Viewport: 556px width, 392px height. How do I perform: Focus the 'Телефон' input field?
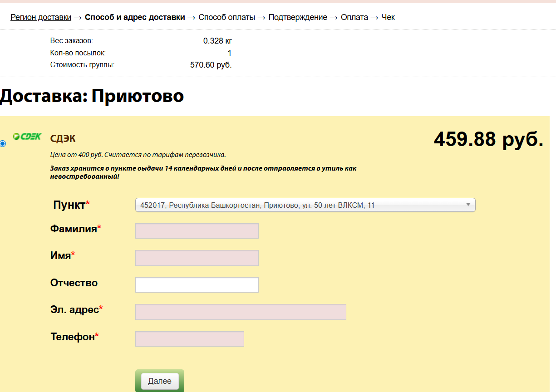coord(190,339)
